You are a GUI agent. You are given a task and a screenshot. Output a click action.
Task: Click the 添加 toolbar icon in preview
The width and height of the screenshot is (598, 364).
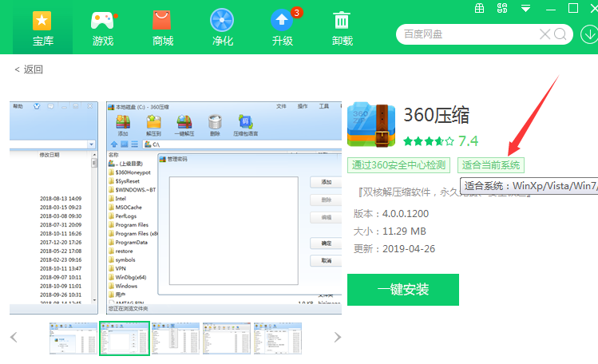coord(123,125)
